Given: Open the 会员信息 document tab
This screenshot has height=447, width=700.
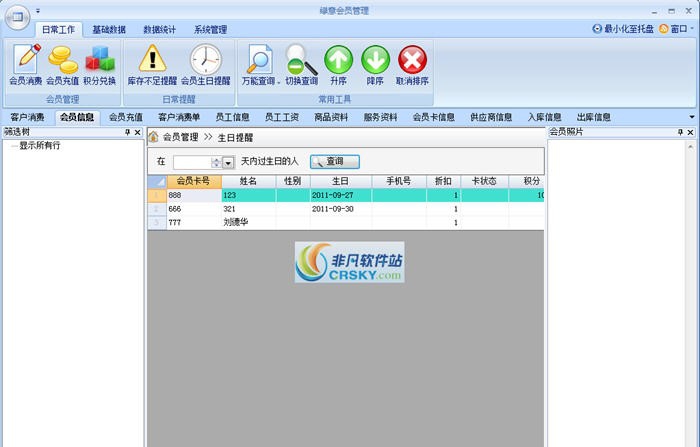Looking at the screenshot, I should point(77,117).
